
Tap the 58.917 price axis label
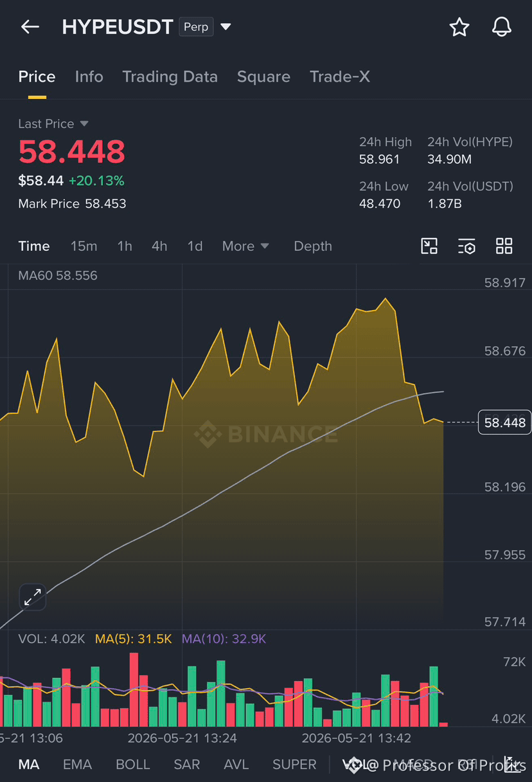(x=504, y=283)
